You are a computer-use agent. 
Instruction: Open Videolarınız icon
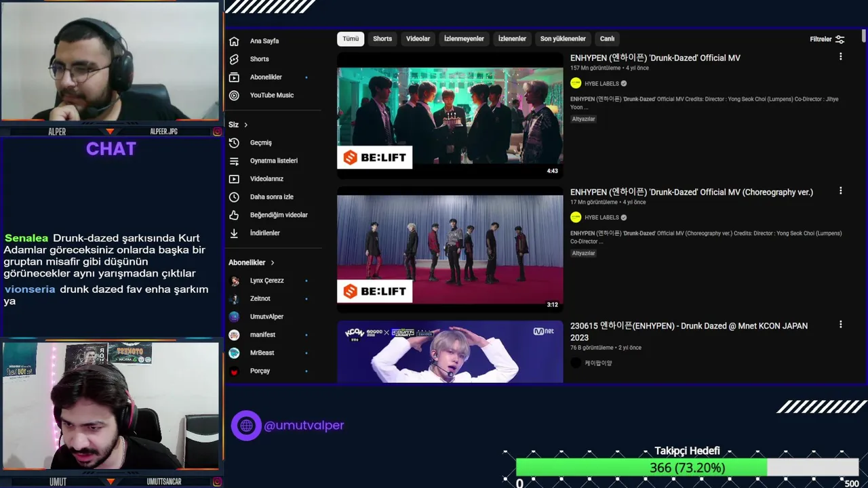234,179
